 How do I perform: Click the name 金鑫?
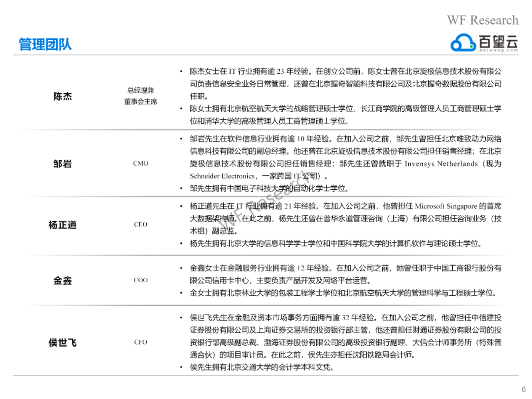(63, 281)
